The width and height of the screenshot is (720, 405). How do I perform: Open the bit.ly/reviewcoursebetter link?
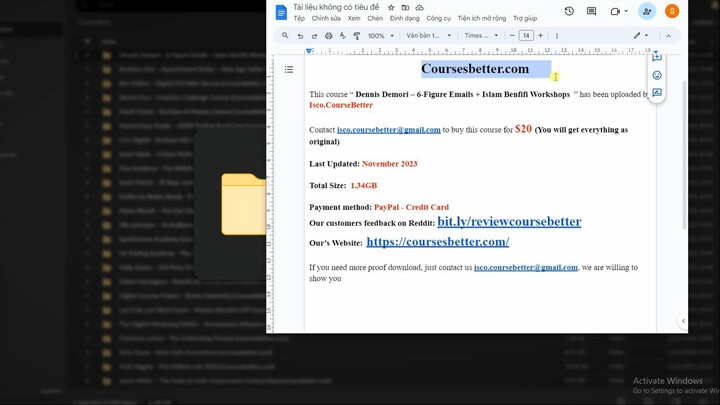click(508, 221)
